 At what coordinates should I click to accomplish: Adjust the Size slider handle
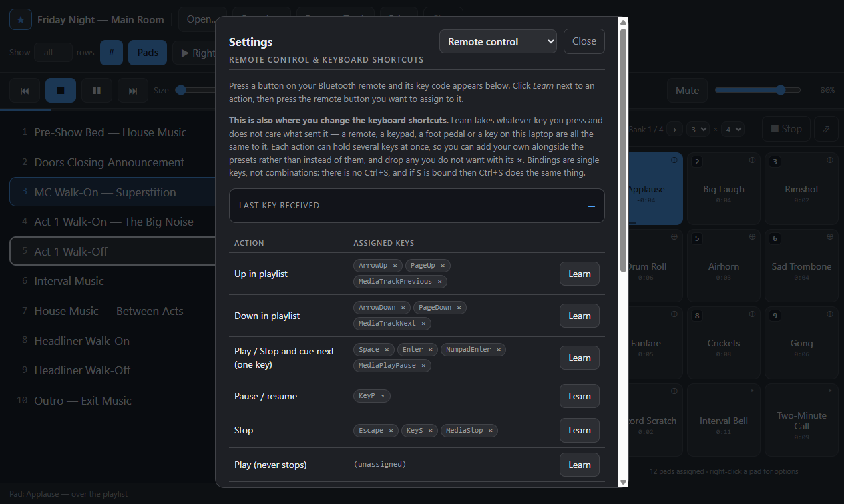tap(180, 90)
